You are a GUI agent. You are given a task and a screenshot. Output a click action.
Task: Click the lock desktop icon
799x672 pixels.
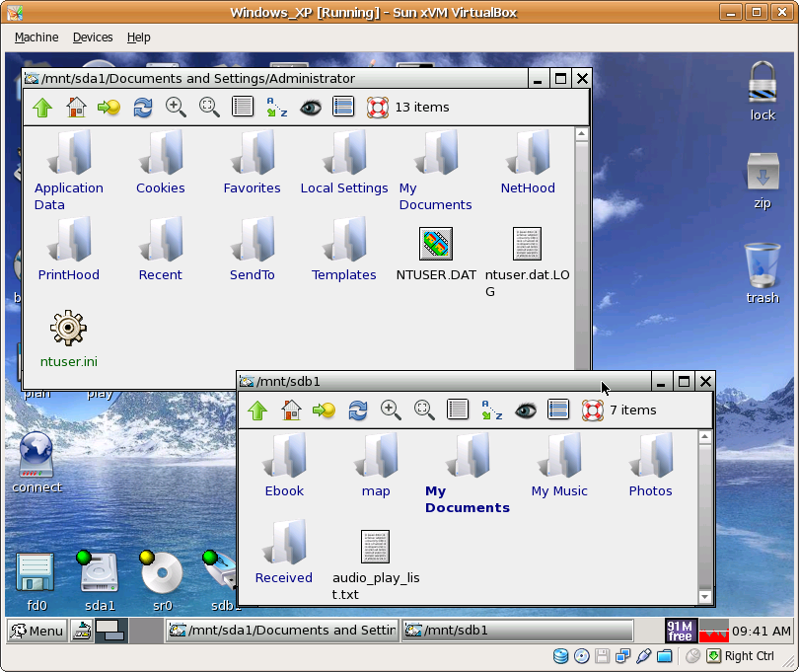point(763,91)
